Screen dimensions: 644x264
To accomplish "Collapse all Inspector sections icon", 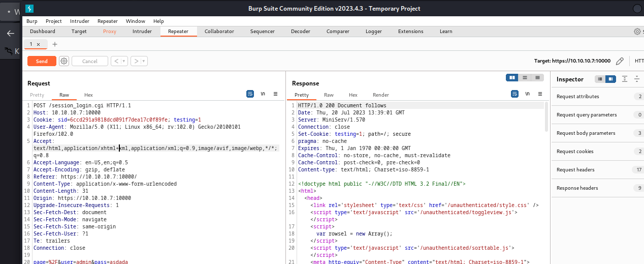I will 637,79.
